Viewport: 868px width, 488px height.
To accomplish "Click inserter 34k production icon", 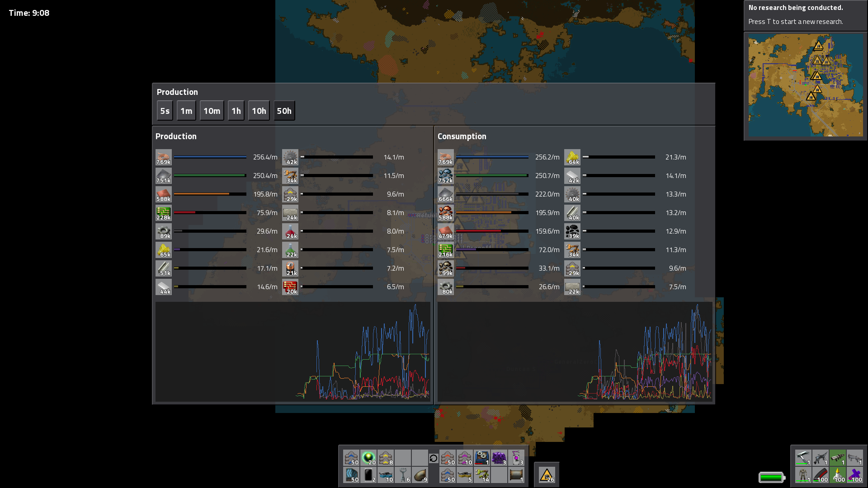I will pyautogui.click(x=290, y=176).
